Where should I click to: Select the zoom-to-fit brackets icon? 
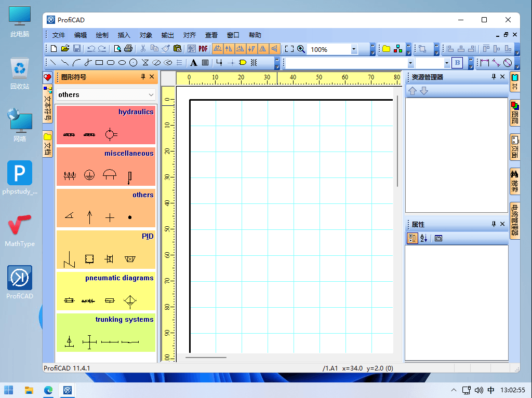click(289, 49)
